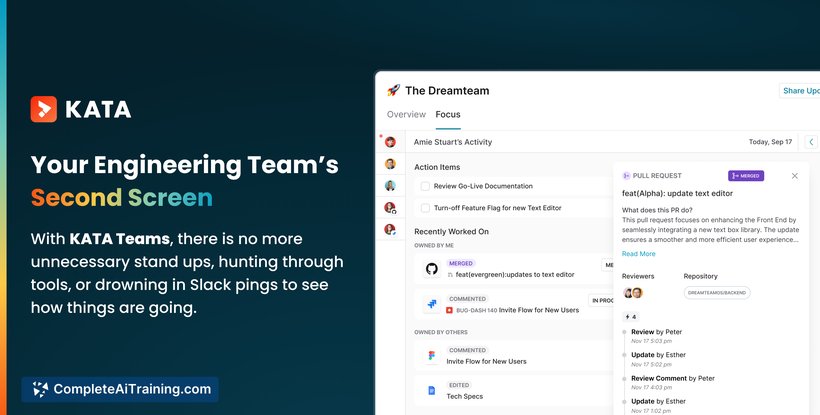
Task: Click the Figma icon on Invite Flow item
Action: pyautogui.click(x=431, y=355)
